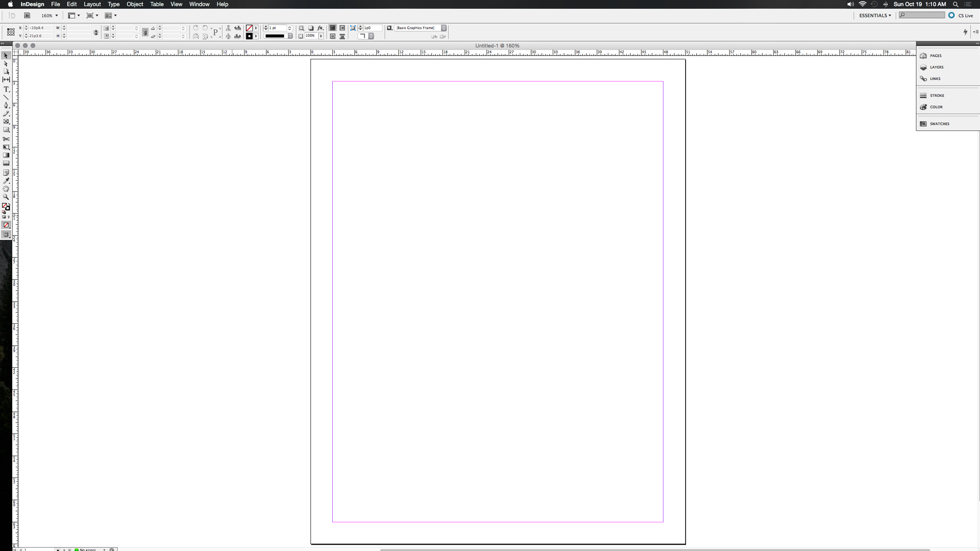980x551 pixels.
Task: Open the zoom level 160% dropdown
Action: coord(56,16)
